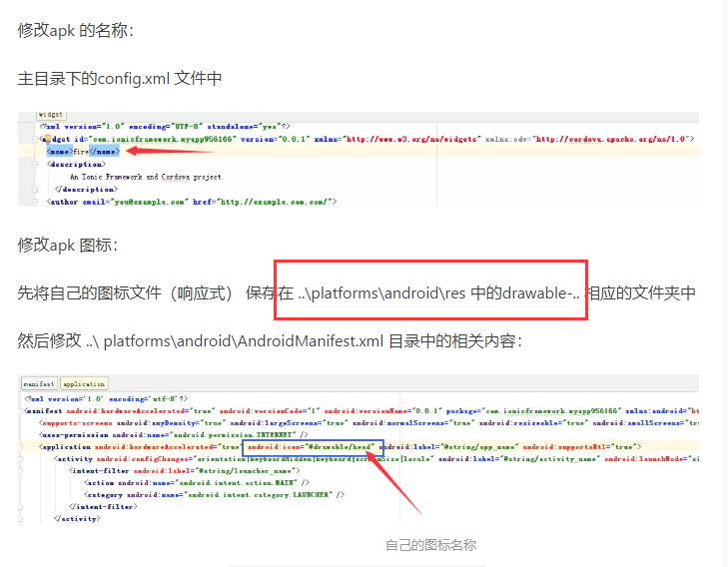The image size is (728, 567).
Task: Click the author email you@example.com line
Action: coord(192,202)
